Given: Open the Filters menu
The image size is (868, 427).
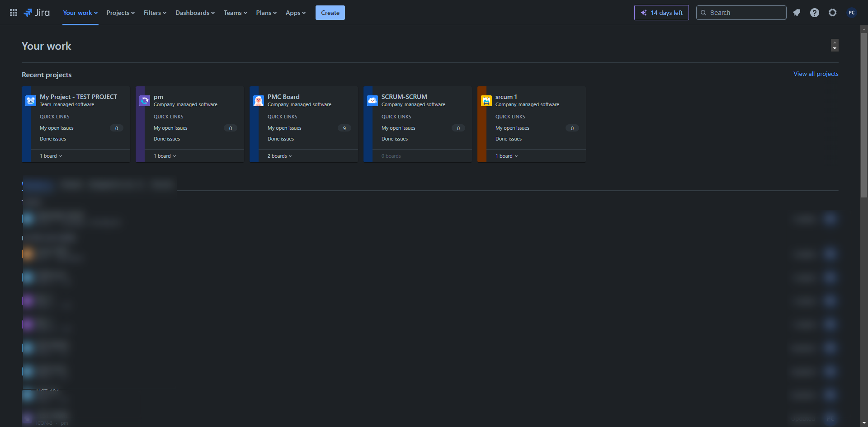Looking at the screenshot, I should (155, 13).
